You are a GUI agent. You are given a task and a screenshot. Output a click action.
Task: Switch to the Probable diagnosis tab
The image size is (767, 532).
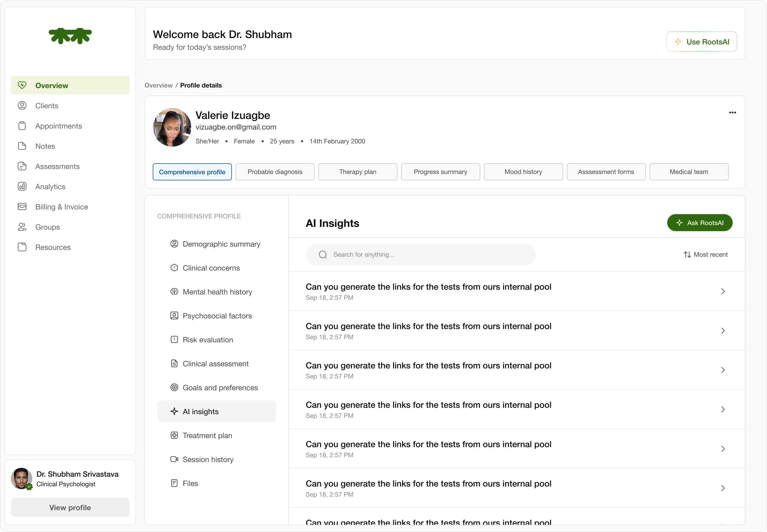click(275, 172)
